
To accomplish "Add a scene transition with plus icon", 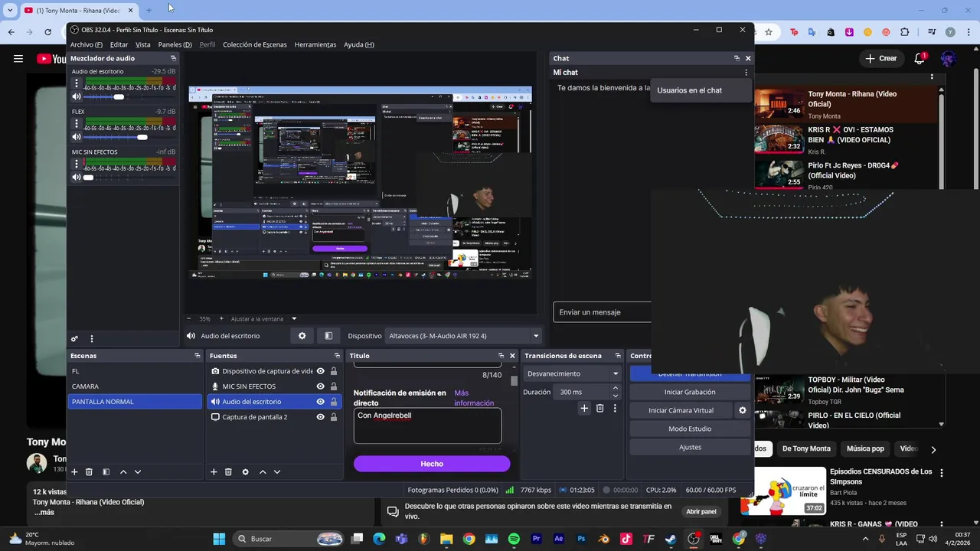I will coord(584,409).
